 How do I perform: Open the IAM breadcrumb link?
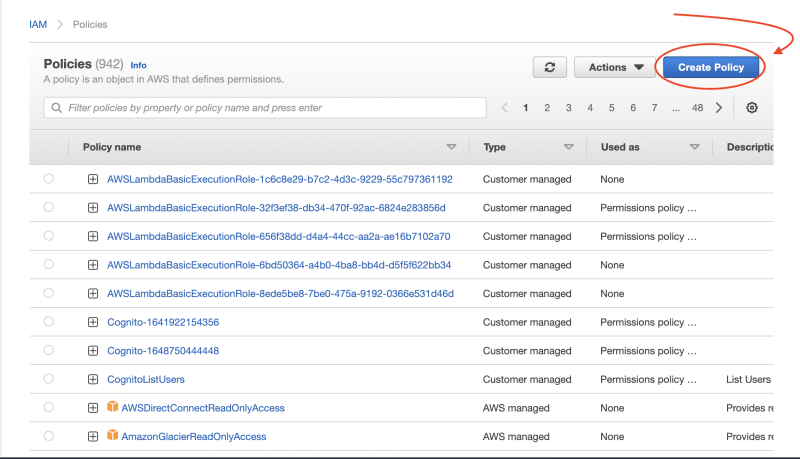(38, 24)
